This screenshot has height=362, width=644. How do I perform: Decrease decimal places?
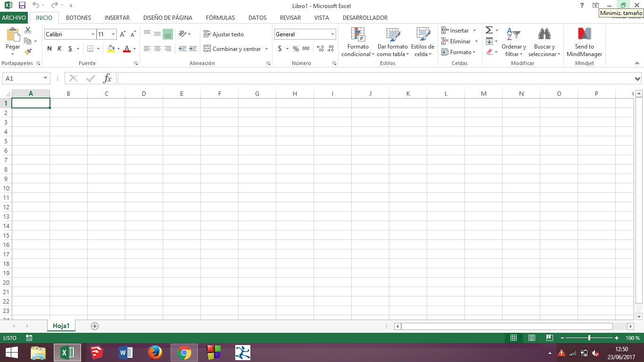click(331, 49)
